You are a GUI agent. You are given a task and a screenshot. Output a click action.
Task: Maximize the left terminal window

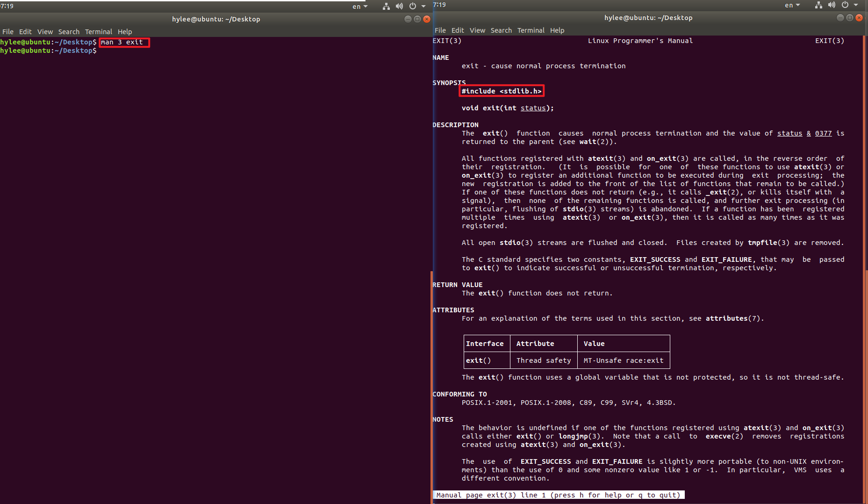(x=417, y=19)
